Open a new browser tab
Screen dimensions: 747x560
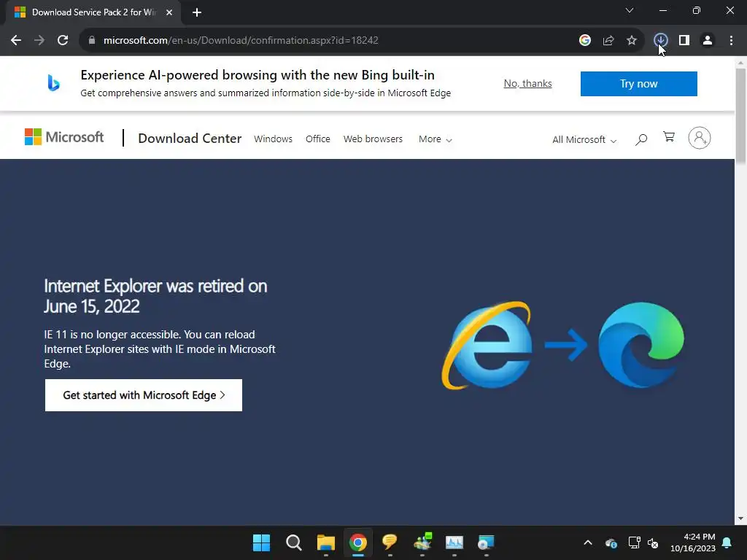(x=197, y=12)
